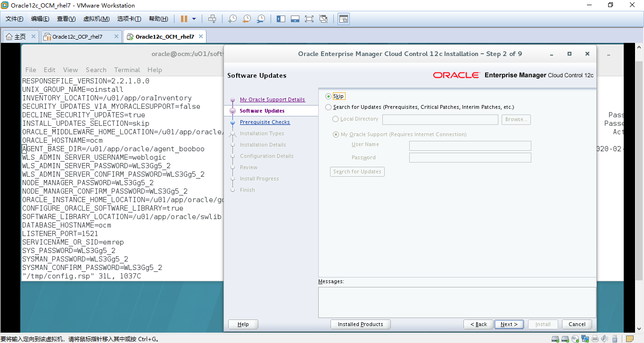This screenshot has height=343, width=644.
Task: Open the 编辑(E) menu
Action: coord(40,19)
